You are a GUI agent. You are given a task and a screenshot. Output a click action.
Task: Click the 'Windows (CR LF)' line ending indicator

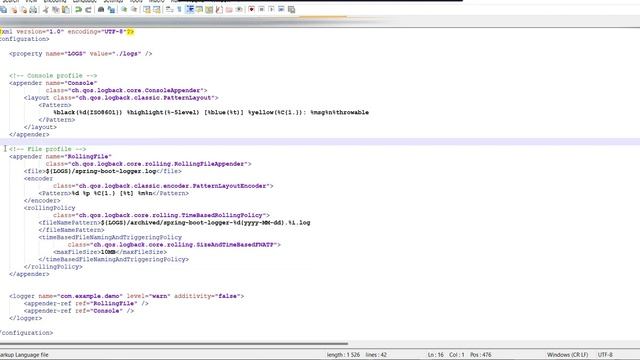click(567, 355)
